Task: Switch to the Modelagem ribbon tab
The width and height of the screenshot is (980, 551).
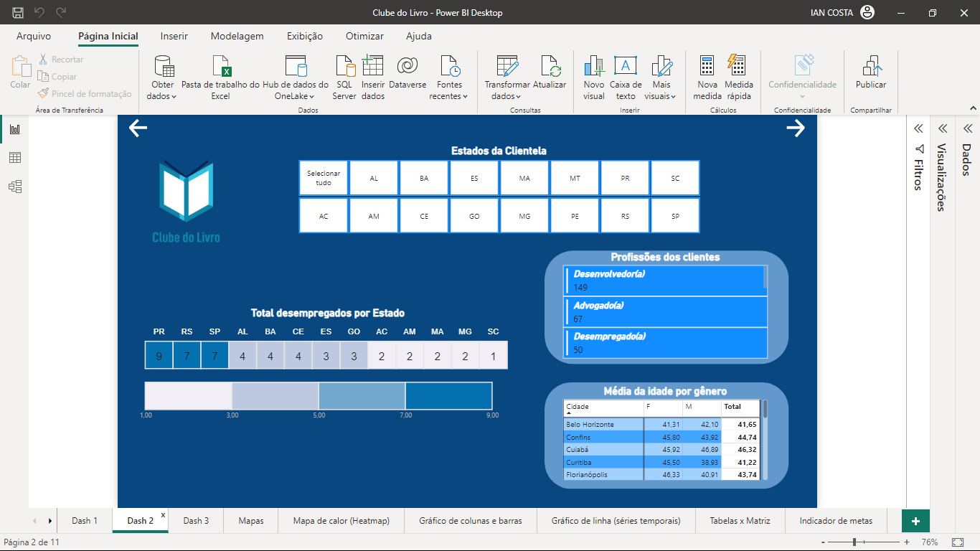Action: [x=237, y=36]
